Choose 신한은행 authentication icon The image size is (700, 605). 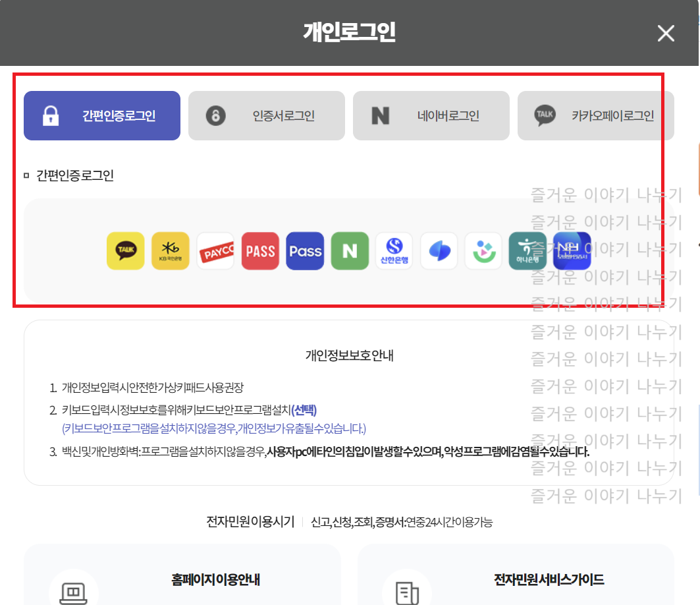[x=394, y=250]
